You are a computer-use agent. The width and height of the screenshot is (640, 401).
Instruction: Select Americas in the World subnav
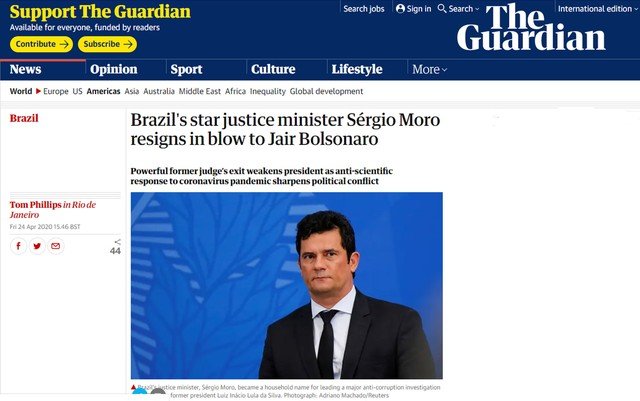coord(103,91)
